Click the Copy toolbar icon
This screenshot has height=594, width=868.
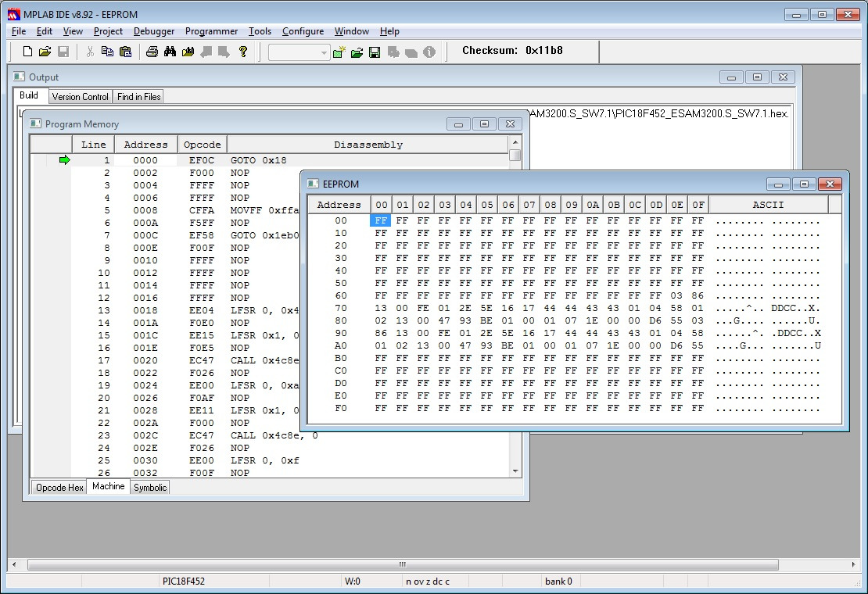pyautogui.click(x=107, y=52)
